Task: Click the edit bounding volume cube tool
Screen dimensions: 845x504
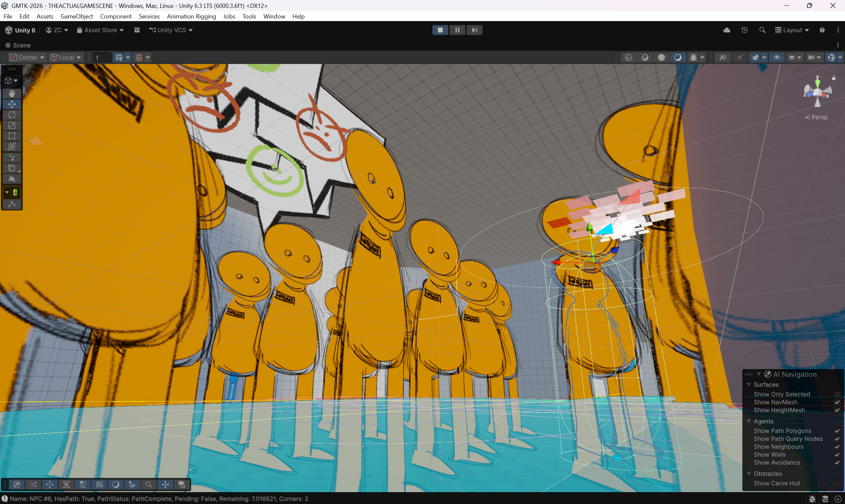Action: [x=12, y=168]
